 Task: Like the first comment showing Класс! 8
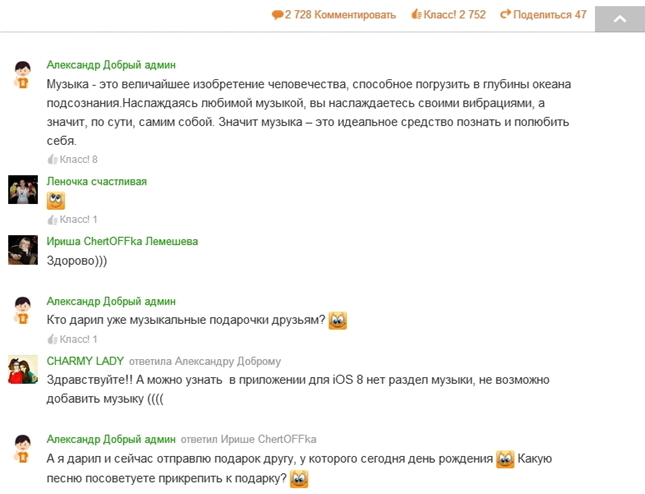72,159
